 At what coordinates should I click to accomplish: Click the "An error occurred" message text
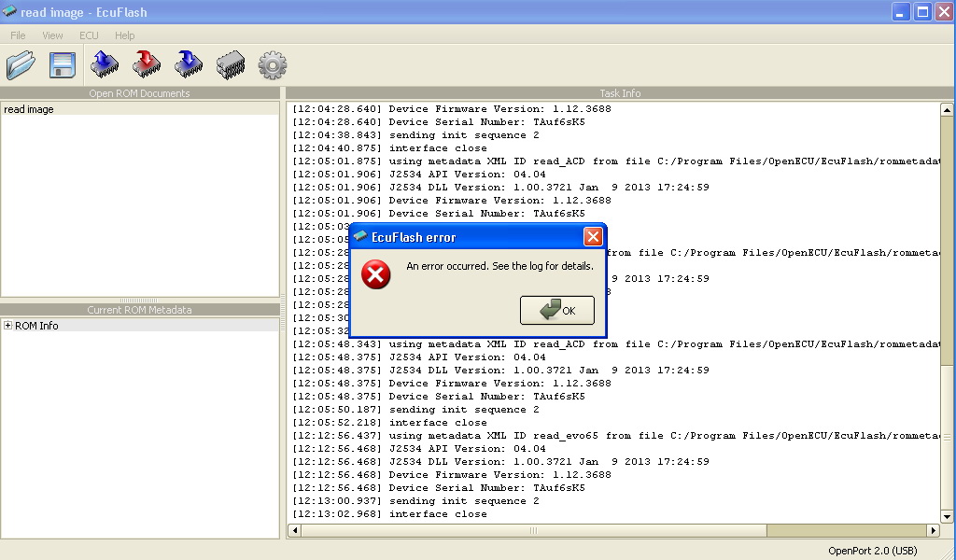(x=499, y=266)
